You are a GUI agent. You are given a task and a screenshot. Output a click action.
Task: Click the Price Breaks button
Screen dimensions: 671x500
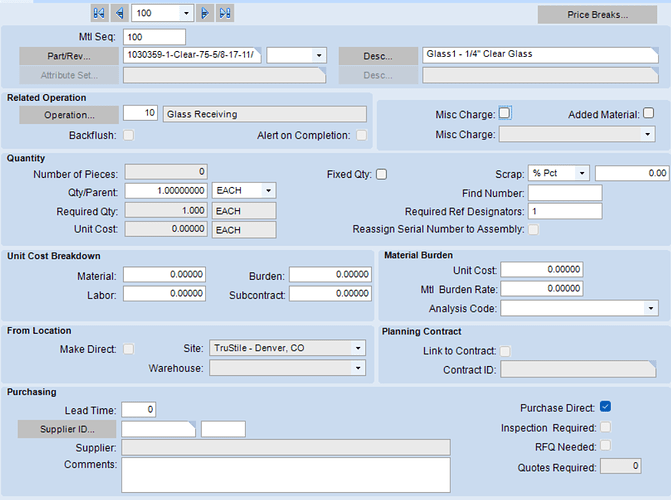[x=597, y=15]
